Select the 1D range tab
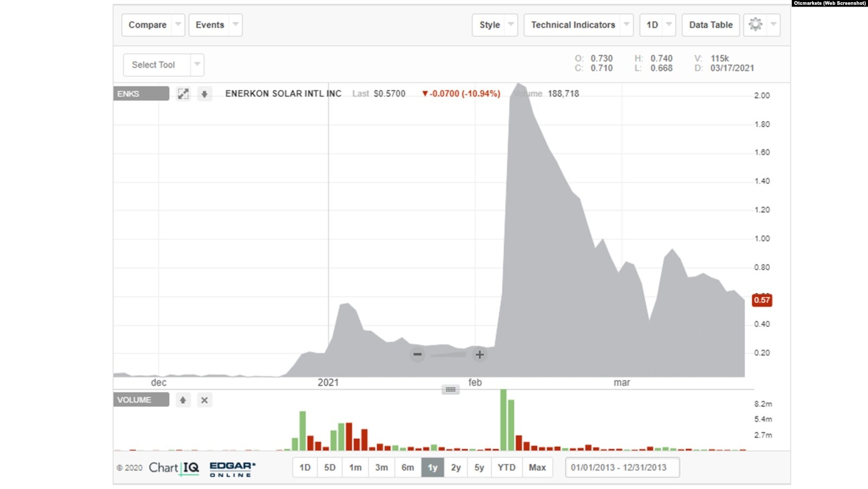 (305, 468)
